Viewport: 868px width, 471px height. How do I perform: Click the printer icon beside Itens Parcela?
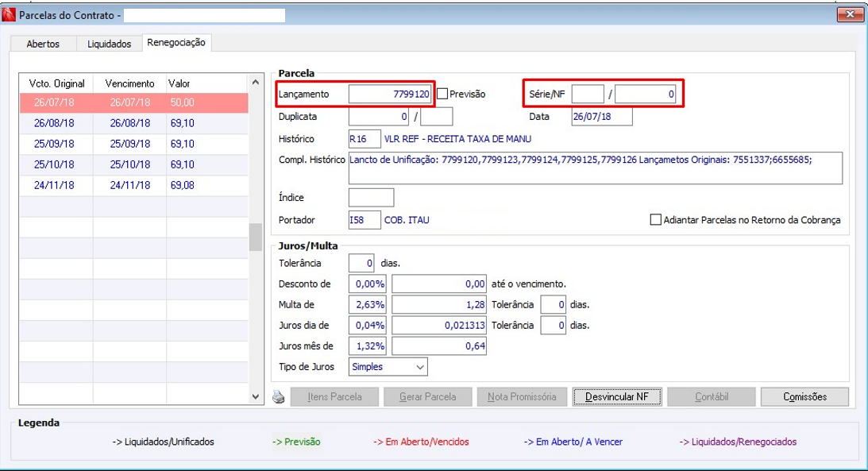click(x=279, y=397)
